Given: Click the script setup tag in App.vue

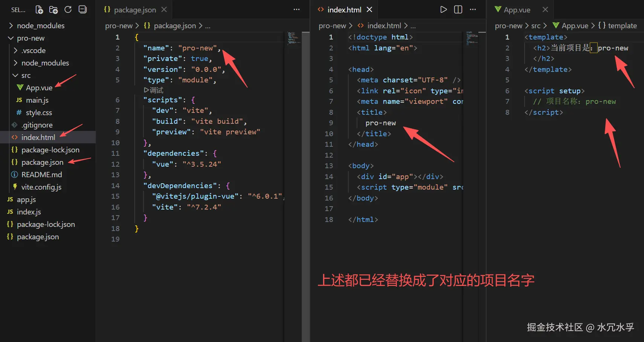Looking at the screenshot, I should (554, 91).
